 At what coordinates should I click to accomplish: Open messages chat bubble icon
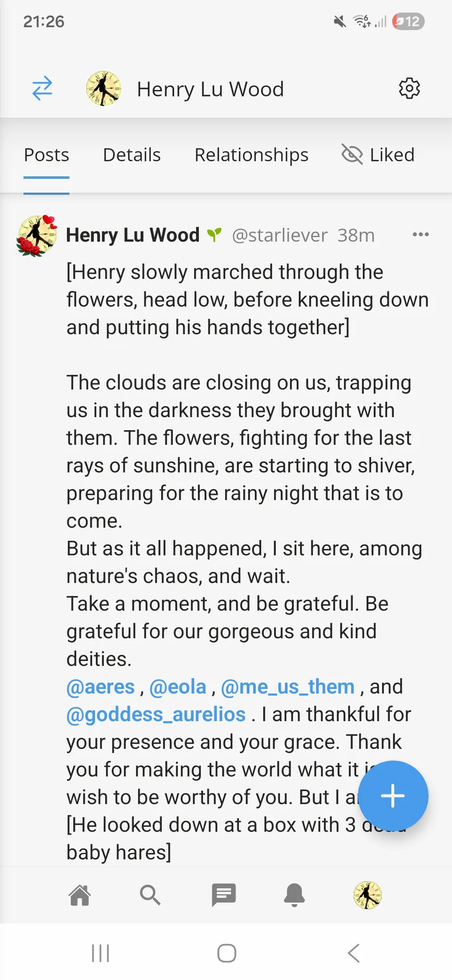pos(223,895)
